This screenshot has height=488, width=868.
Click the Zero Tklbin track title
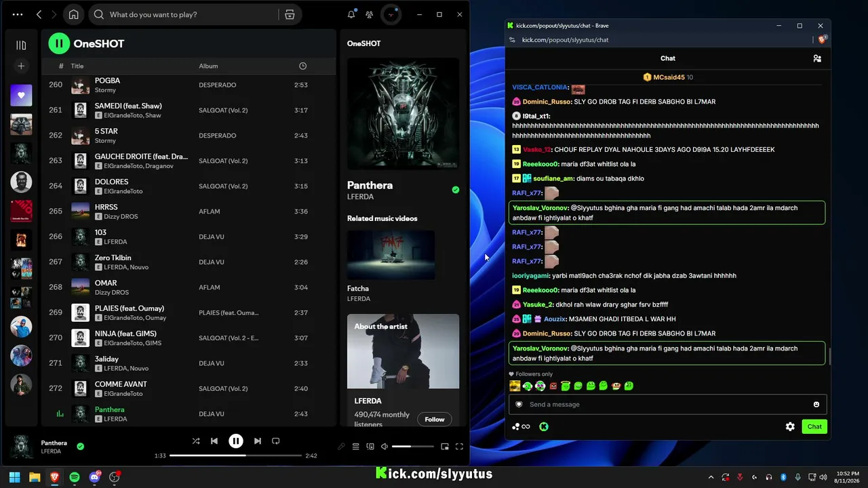click(113, 258)
